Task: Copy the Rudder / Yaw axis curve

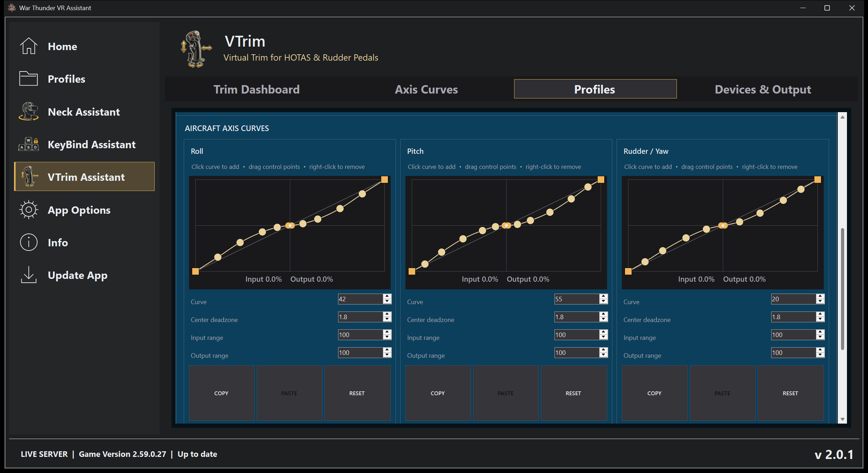Action: coord(655,393)
